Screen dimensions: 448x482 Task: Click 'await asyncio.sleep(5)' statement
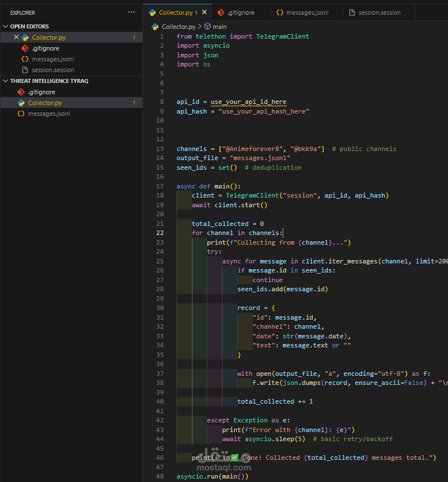pos(263,439)
